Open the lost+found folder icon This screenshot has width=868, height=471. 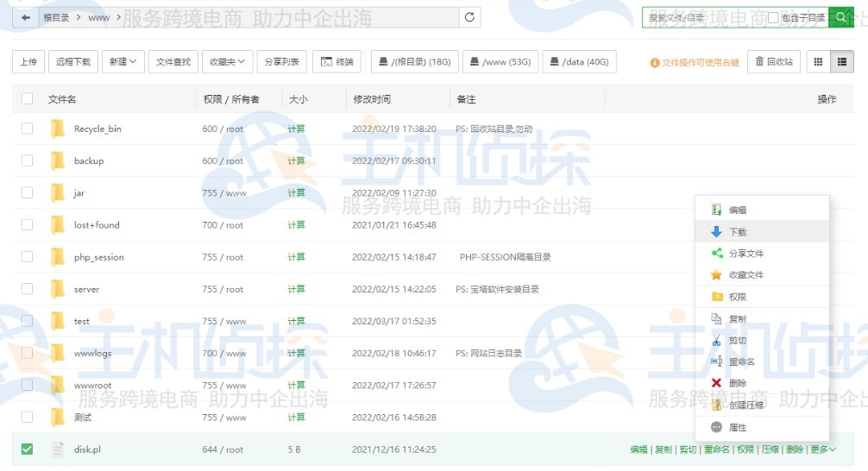(x=58, y=224)
